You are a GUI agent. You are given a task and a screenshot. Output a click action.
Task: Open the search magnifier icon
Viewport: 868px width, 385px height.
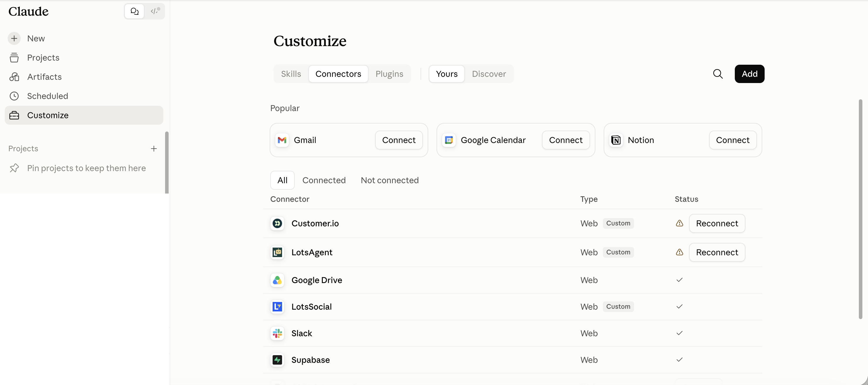point(718,74)
